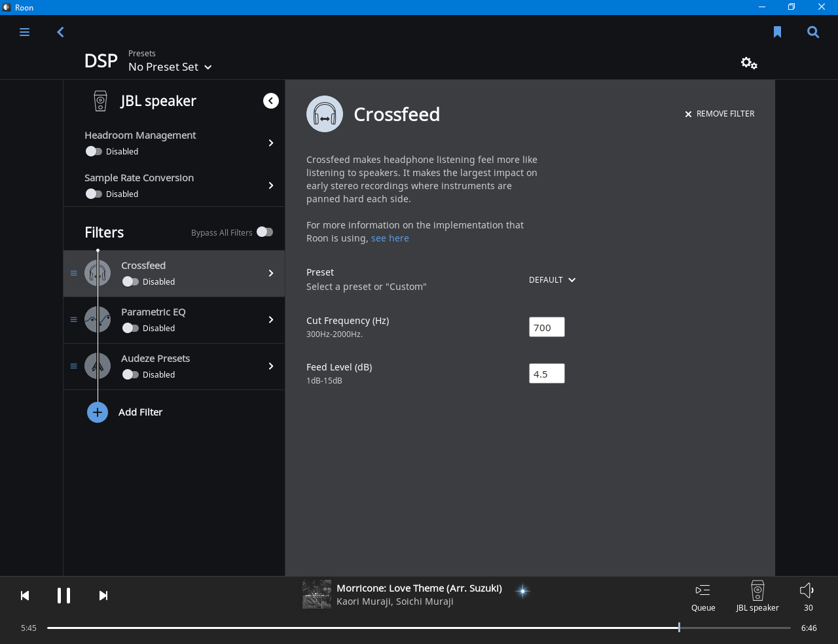Edit the Feed Level field 4.5
Screen dimensions: 838x644
pyautogui.click(x=547, y=374)
